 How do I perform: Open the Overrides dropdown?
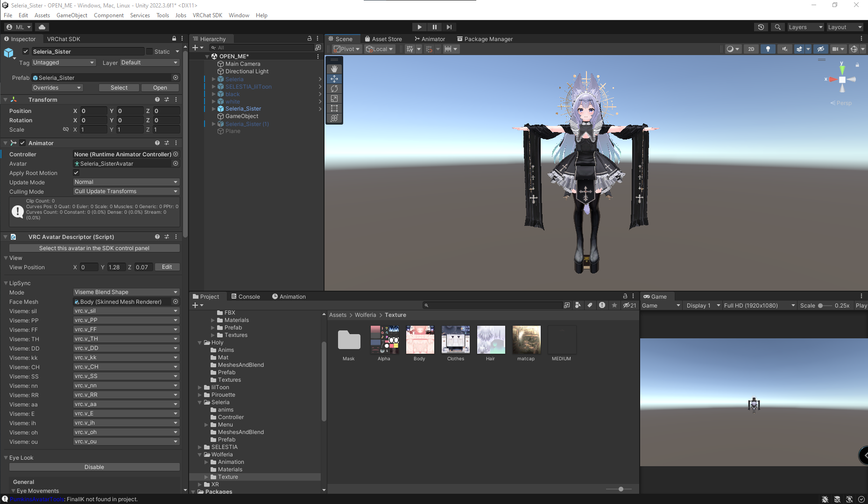pyautogui.click(x=57, y=88)
